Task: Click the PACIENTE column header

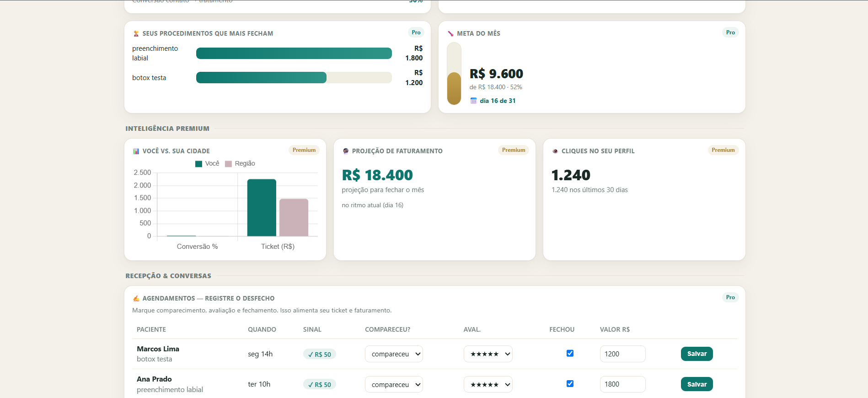Action: click(x=151, y=329)
